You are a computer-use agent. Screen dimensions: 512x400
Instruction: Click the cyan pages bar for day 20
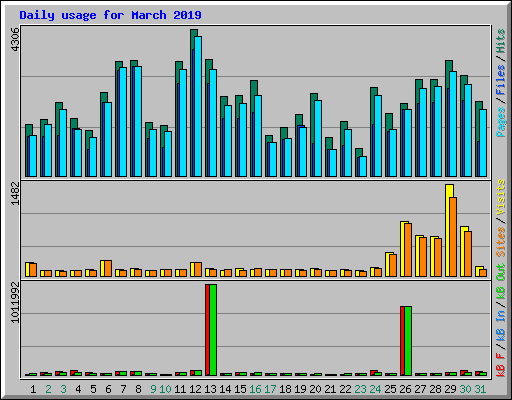pyautogui.click(x=318, y=138)
